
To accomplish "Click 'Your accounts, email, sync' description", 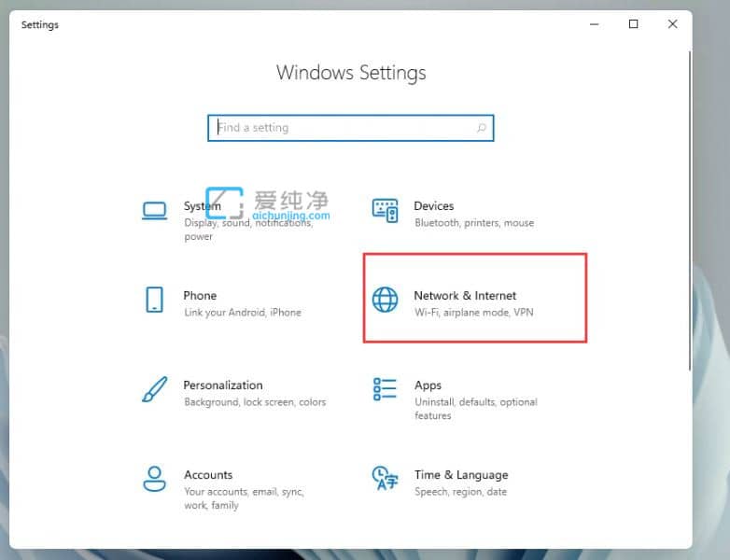I will [x=244, y=498].
